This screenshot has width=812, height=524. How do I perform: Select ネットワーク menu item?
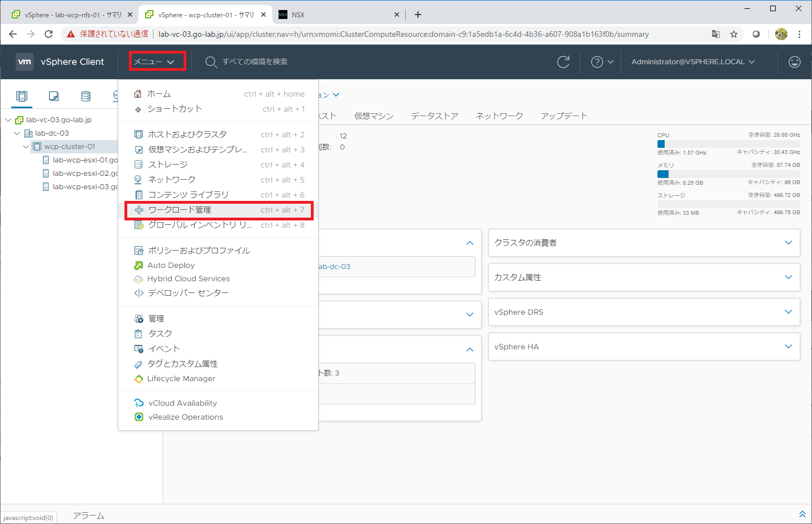point(218,180)
